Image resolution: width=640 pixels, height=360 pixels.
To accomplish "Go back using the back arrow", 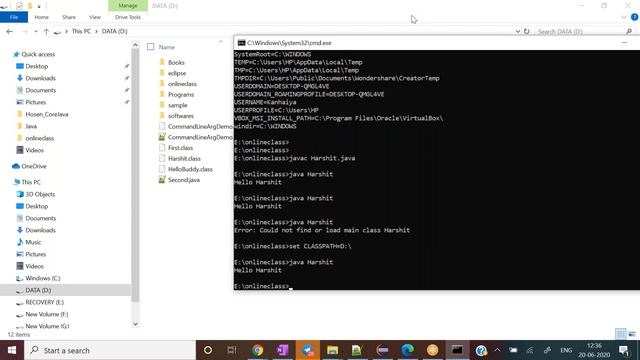I will [9, 31].
